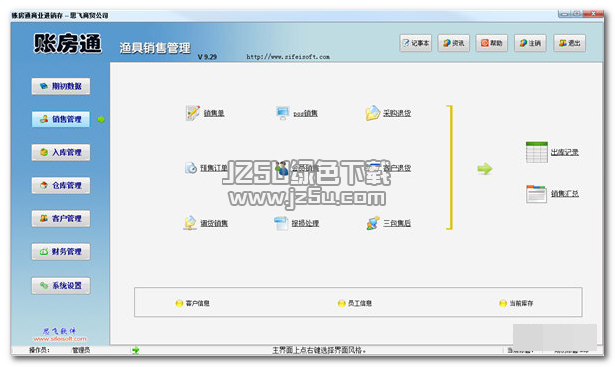This screenshot has height=367, width=615.
Task: Open 系统设置 in the sidebar
Action: [61, 285]
